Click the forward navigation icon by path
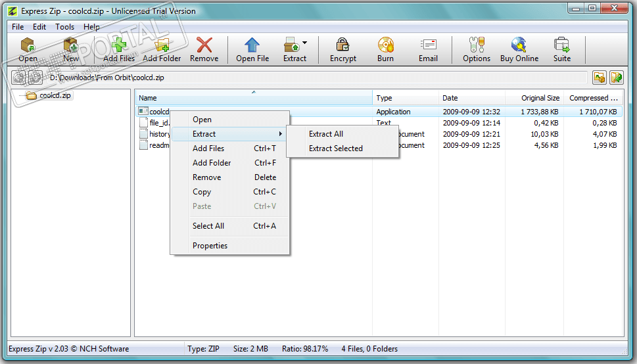The height and width of the screenshot is (364, 637). 35,77
